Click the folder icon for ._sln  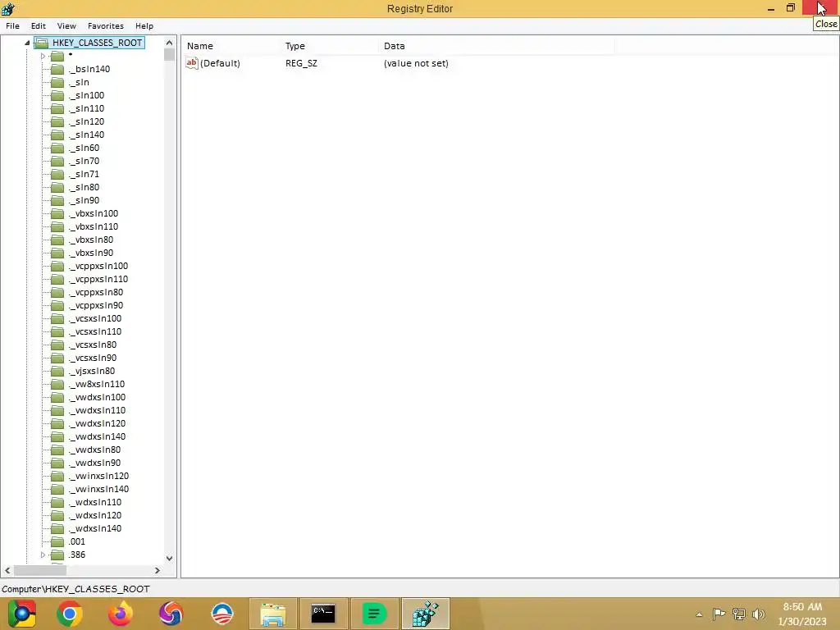[57, 83]
